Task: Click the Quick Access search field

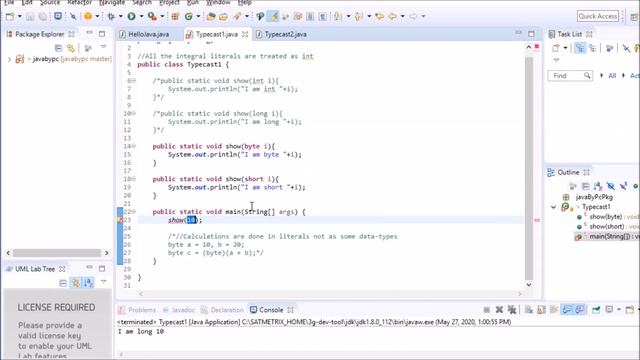Action: [x=598, y=16]
